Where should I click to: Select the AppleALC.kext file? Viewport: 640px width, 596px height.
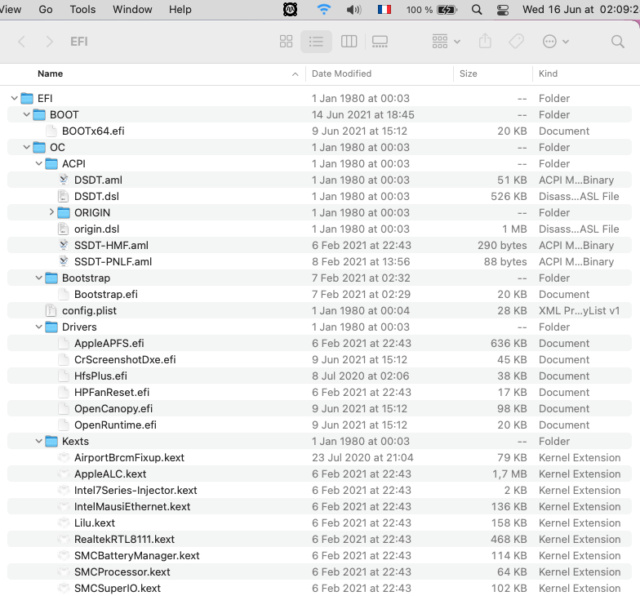click(x=110, y=474)
